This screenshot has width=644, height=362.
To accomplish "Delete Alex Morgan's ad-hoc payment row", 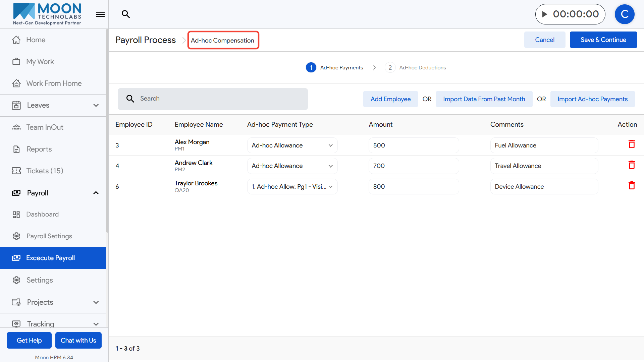I will coord(632,144).
